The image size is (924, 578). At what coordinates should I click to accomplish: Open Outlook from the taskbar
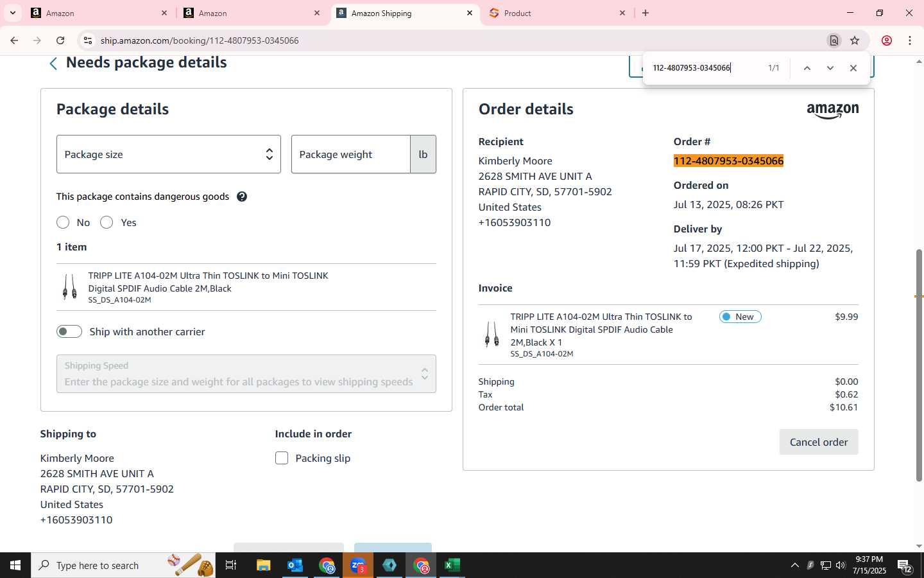[295, 565]
